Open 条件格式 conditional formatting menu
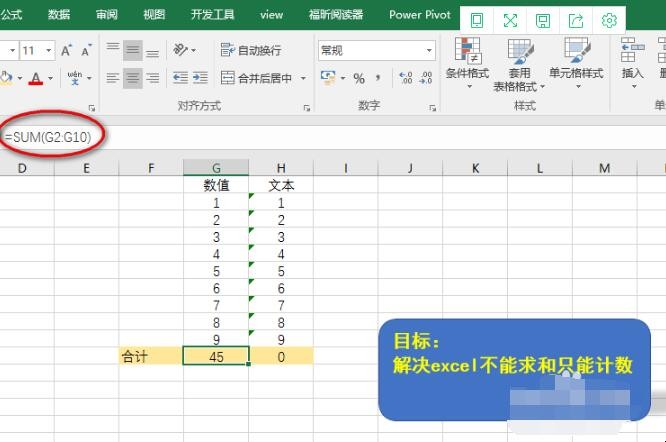 pos(468,63)
